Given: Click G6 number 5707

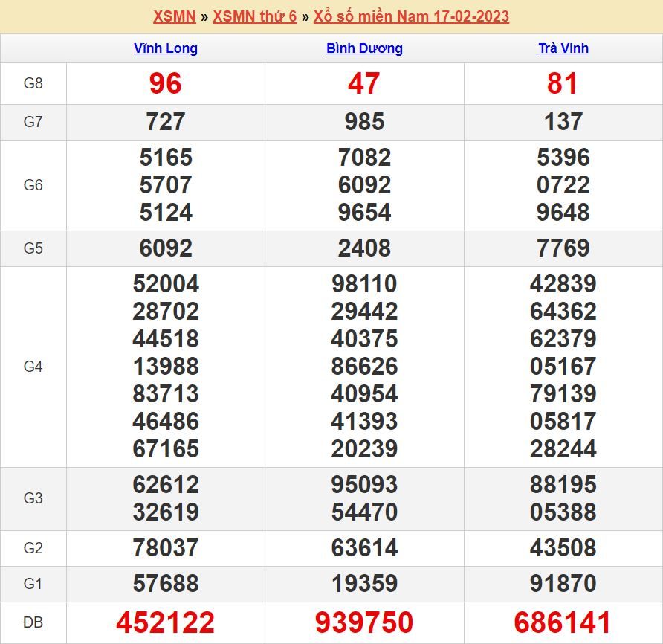Looking at the screenshot, I should click(x=166, y=185).
